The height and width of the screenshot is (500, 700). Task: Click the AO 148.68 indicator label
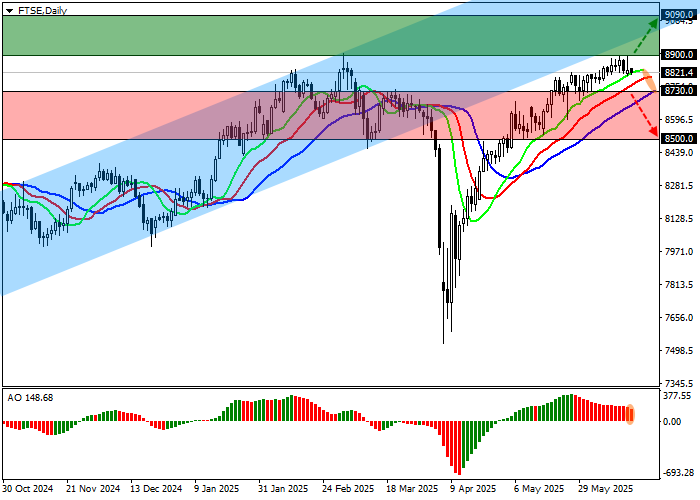click(x=30, y=397)
